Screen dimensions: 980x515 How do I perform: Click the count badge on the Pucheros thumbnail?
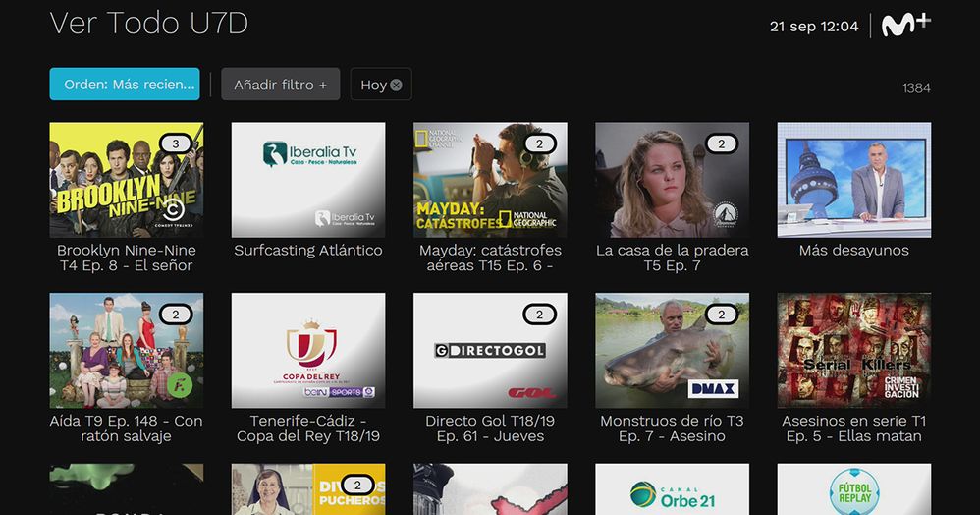(357, 485)
